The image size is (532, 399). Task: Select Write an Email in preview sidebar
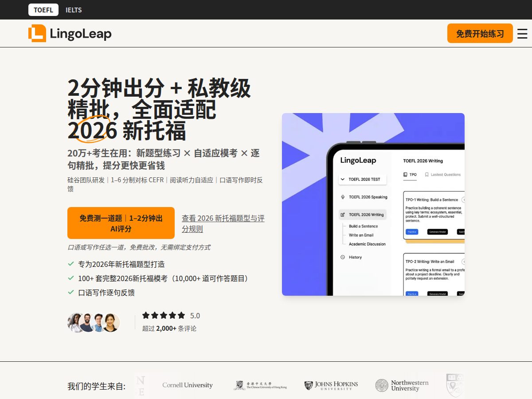[x=361, y=235]
